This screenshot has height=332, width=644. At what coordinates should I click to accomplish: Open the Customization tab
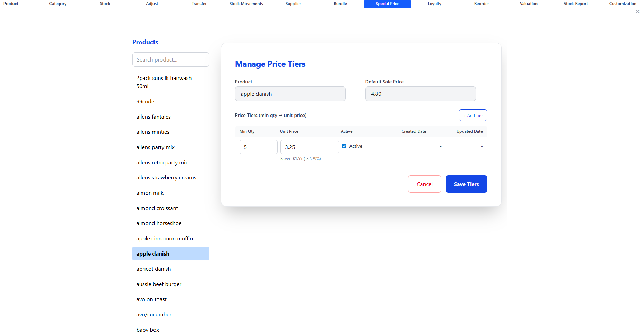(623, 4)
